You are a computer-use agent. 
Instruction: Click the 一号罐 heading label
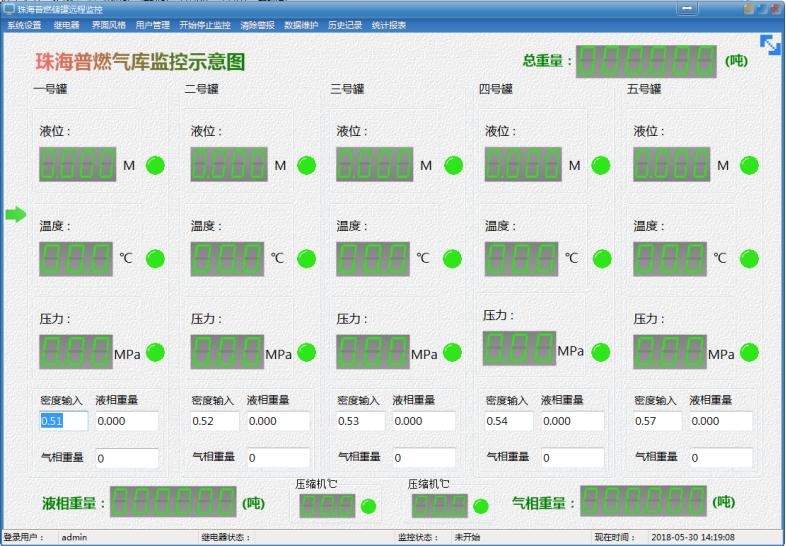[x=50, y=89]
